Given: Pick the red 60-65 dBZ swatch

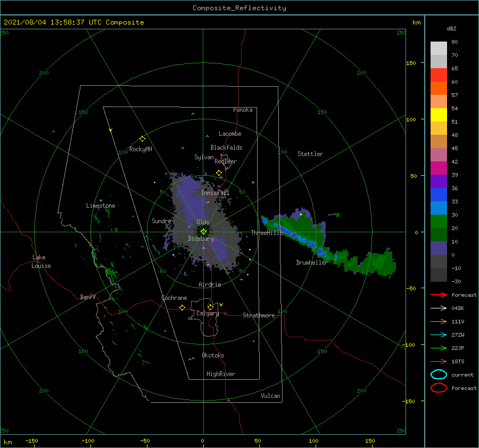Looking at the screenshot, I should click(439, 75).
